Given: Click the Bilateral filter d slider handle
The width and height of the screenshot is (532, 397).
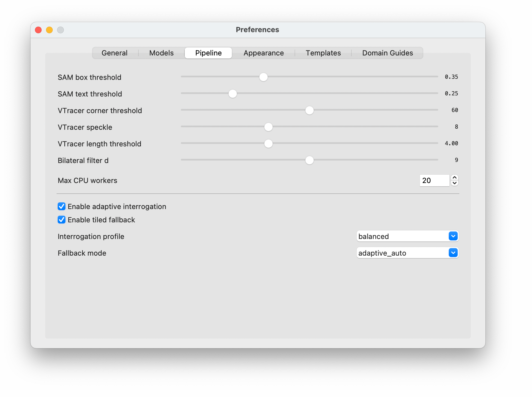Looking at the screenshot, I should coord(309,160).
